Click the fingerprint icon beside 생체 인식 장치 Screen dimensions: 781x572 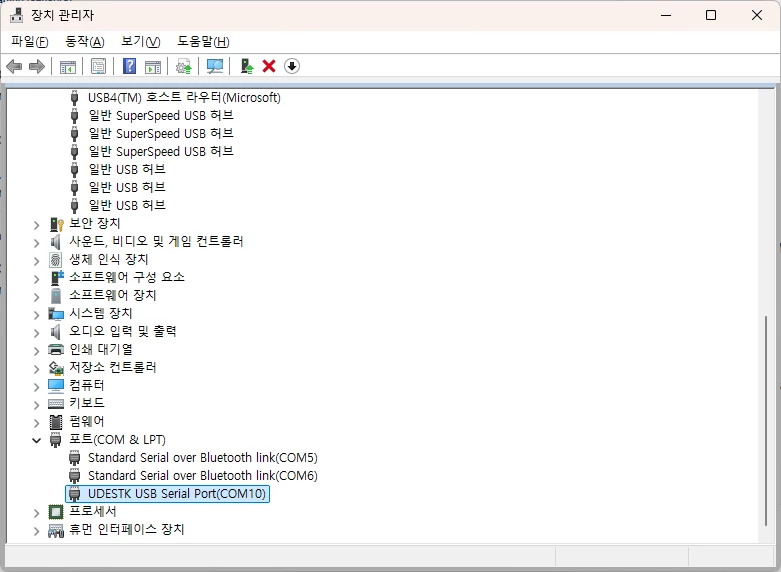[x=56, y=260]
